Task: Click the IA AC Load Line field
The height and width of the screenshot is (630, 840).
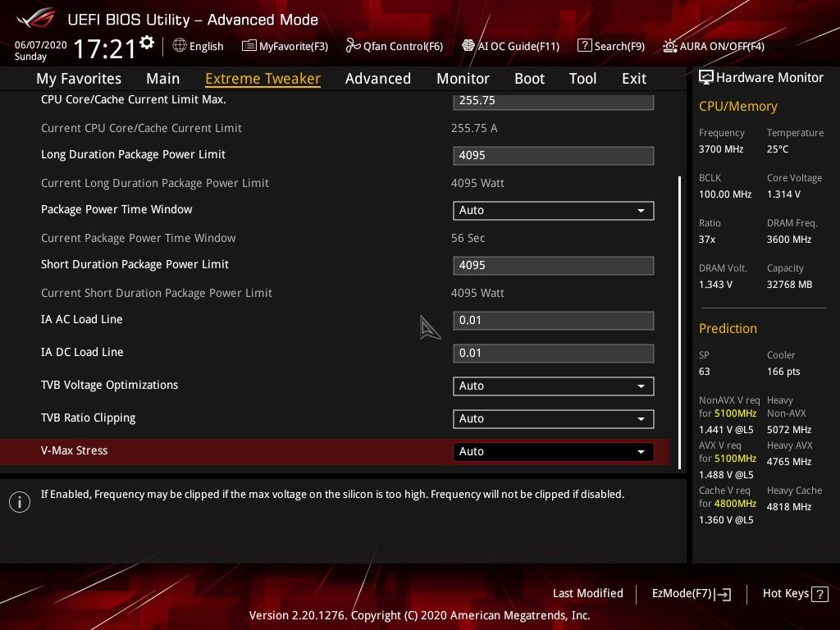Action: [554, 321]
